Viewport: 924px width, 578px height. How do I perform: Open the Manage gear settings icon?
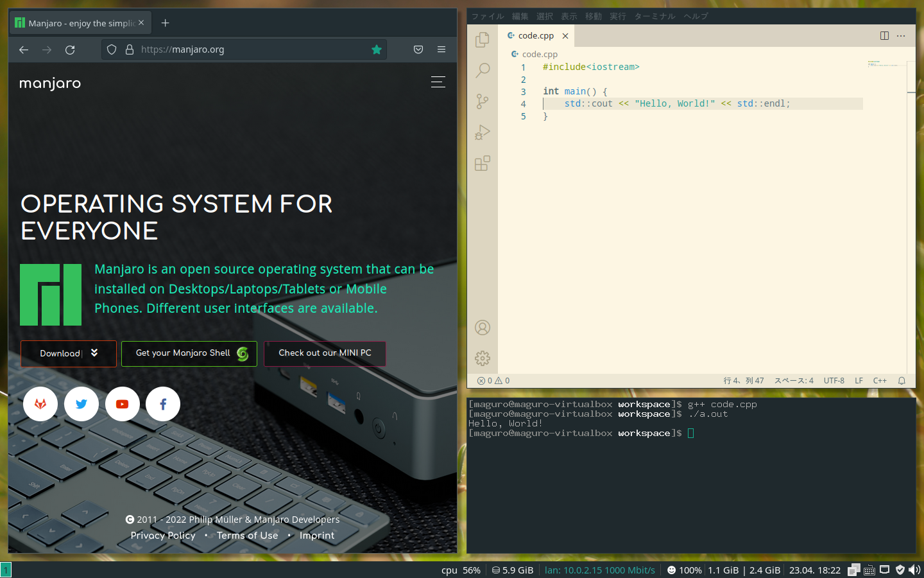click(x=483, y=358)
